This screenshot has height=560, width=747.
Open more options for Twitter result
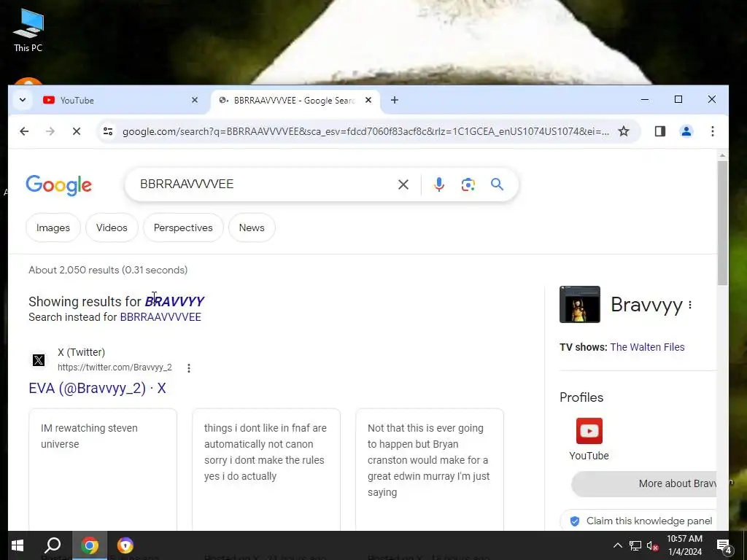pos(189,368)
